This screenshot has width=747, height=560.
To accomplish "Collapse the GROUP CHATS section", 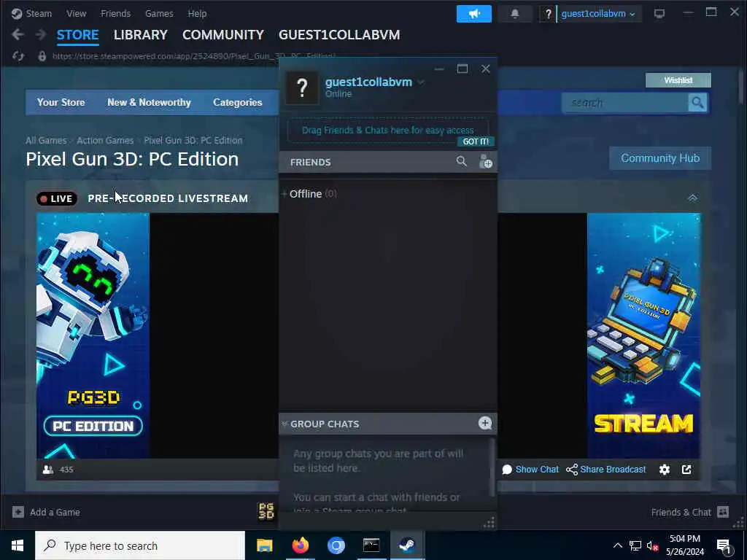I will (285, 424).
